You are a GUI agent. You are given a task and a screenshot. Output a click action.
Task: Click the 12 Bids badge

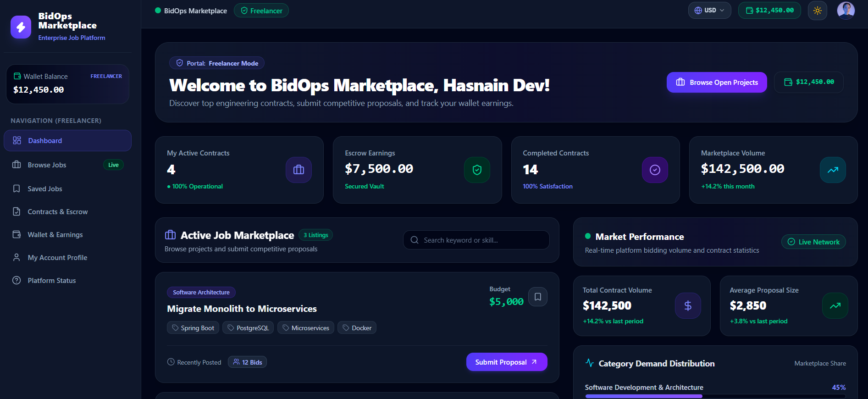[247, 362]
